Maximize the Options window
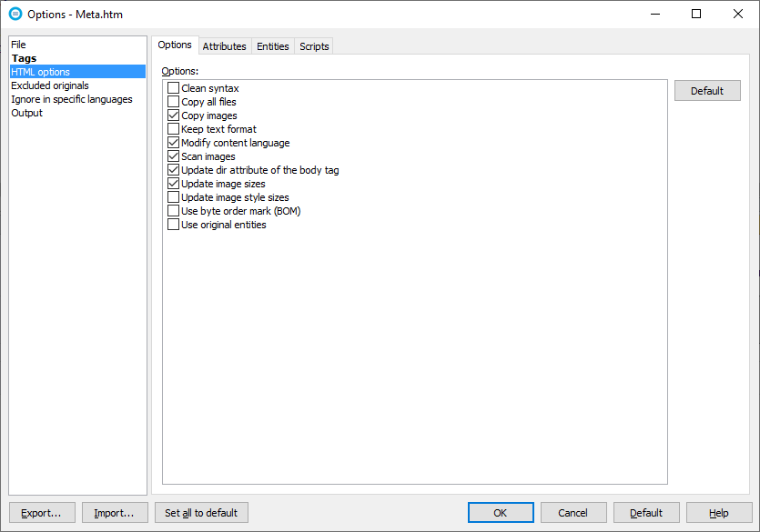The image size is (760, 532). coord(696,14)
